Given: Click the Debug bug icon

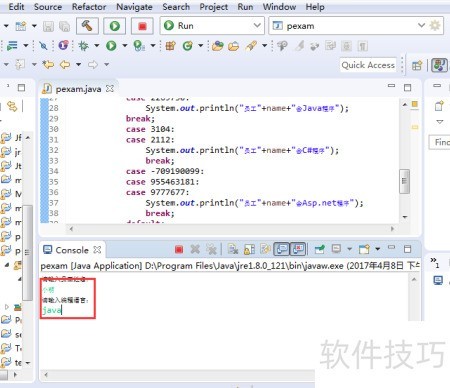Looking at the screenshot, I should click(83, 46).
